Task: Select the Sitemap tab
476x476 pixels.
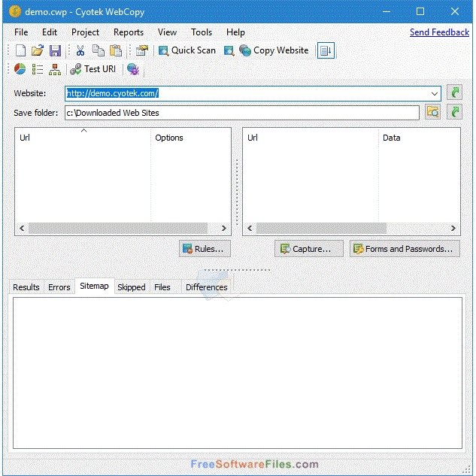Action: [x=95, y=286]
